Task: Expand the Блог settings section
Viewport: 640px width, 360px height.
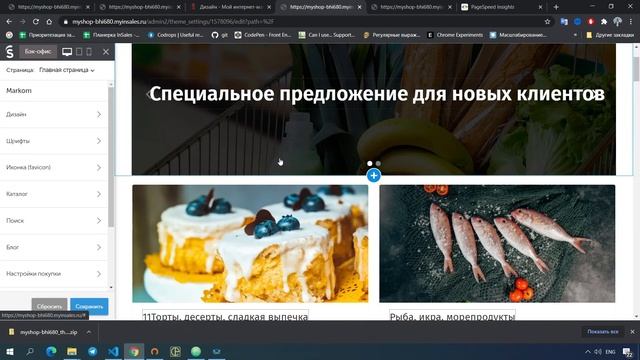Action: coord(53,247)
